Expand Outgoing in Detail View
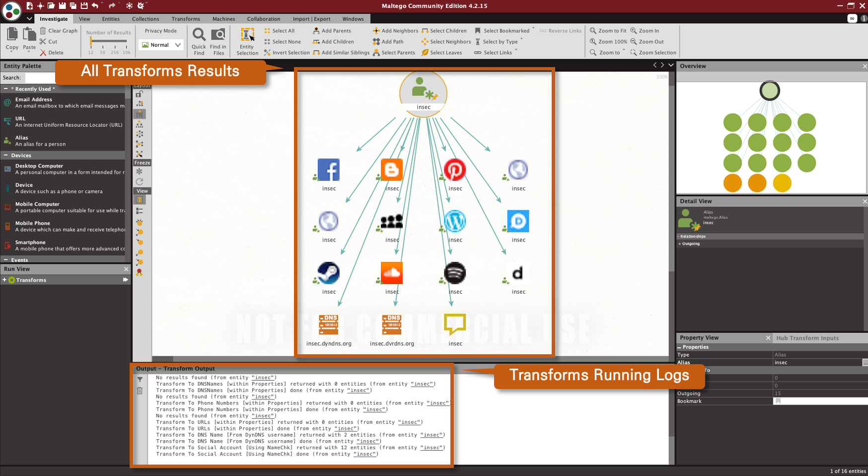Screen dimensions: 868x476 (x=680, y=243)
